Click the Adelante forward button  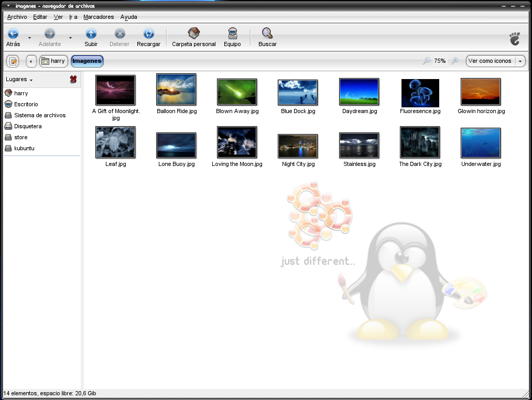tap(50, 37)
